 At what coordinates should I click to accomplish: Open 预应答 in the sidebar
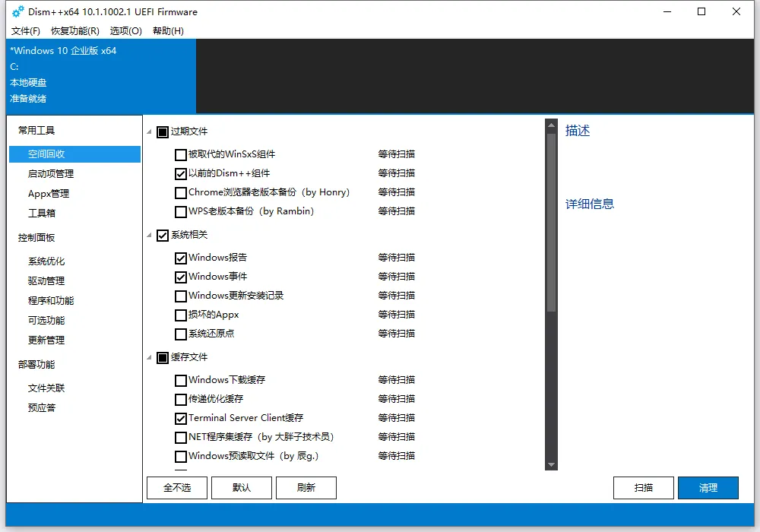pyautogui.click(x=42, y=407)
